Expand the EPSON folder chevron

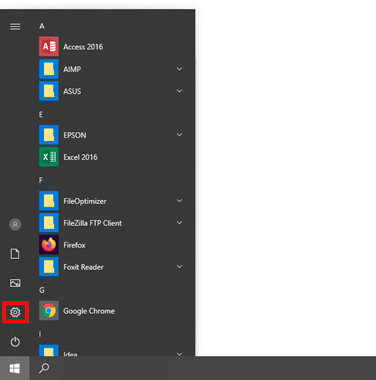179,135
